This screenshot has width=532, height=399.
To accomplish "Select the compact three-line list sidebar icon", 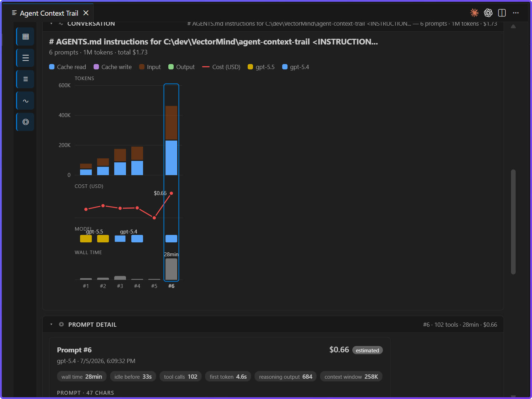I will pos(25,79).
